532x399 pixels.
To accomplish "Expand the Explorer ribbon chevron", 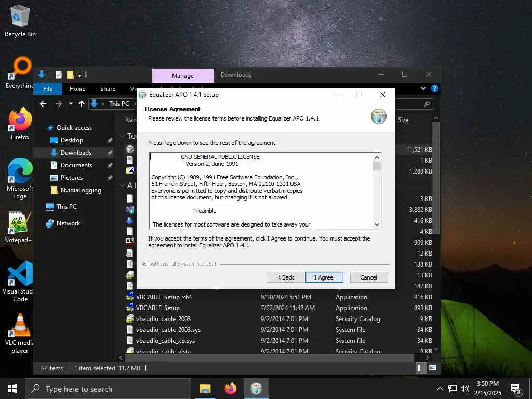I will click(x=423, y=88).
